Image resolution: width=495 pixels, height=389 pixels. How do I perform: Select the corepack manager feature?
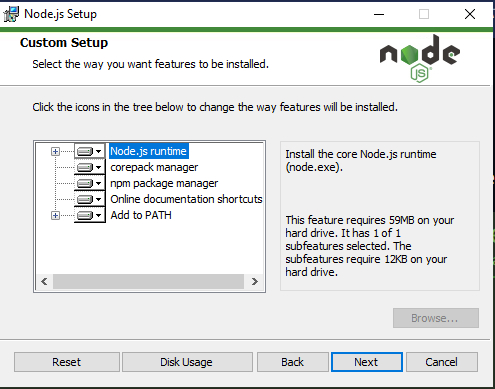point(154,167)
